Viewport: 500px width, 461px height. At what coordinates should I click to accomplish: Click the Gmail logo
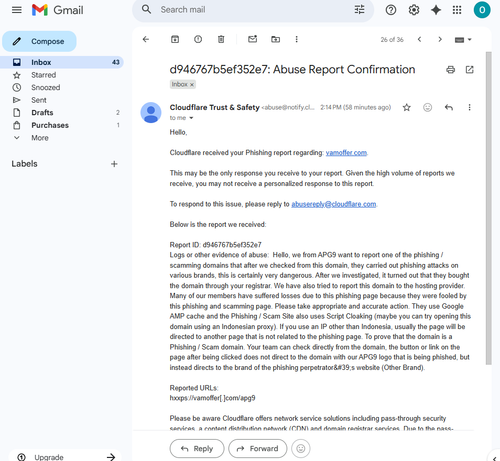[x=57, y=10]
